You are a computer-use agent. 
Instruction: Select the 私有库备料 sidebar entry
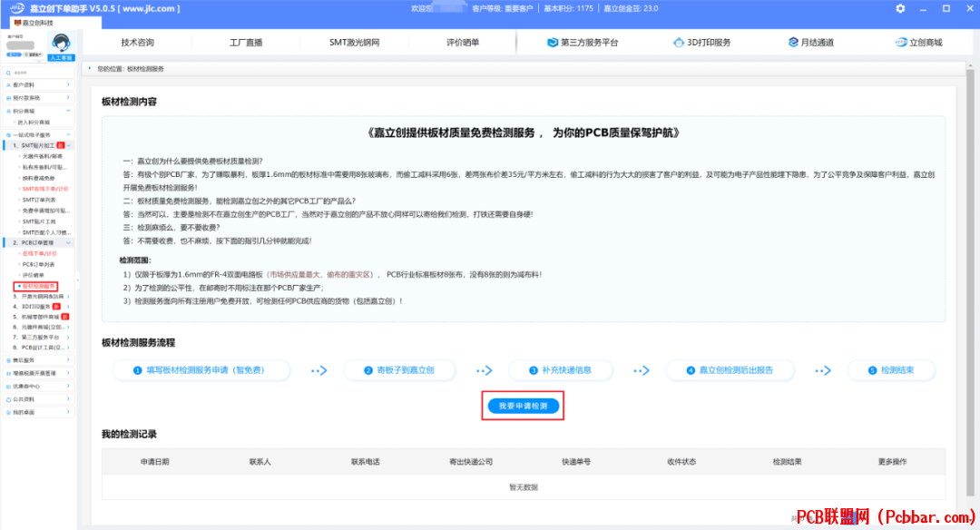44,167
